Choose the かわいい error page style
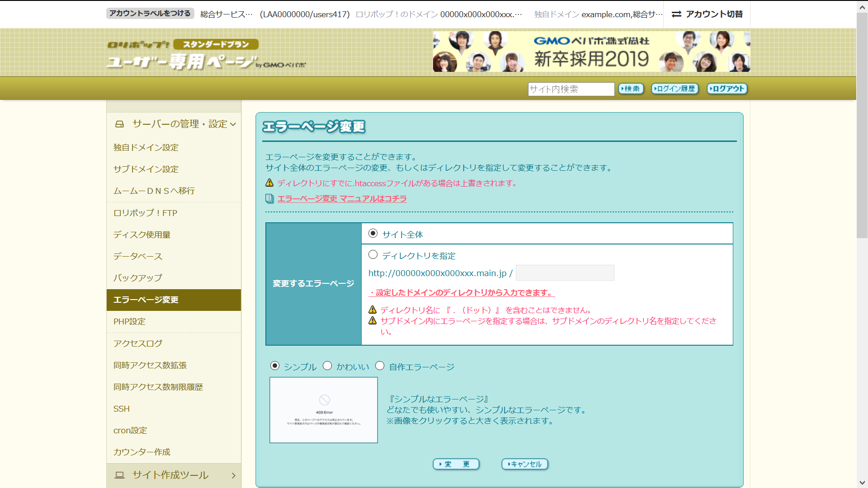Screen dimensions: 868x488 pyautogui.click(x=327, y=366)
